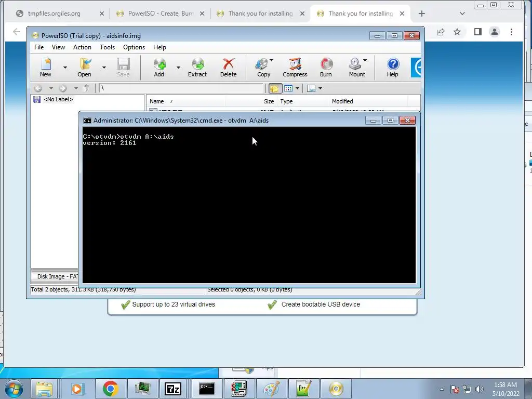Click the cmd window title bar icon

click(x=87, y=121)
